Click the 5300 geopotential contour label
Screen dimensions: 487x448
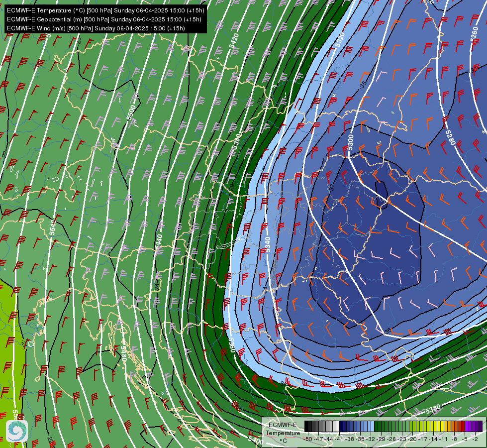click(x=350, y=142)
